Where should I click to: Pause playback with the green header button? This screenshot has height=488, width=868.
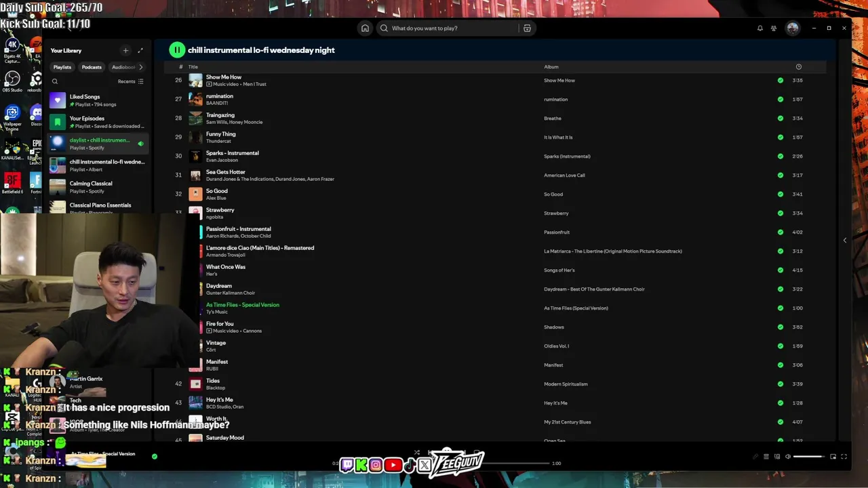click(x=177, y=49)
